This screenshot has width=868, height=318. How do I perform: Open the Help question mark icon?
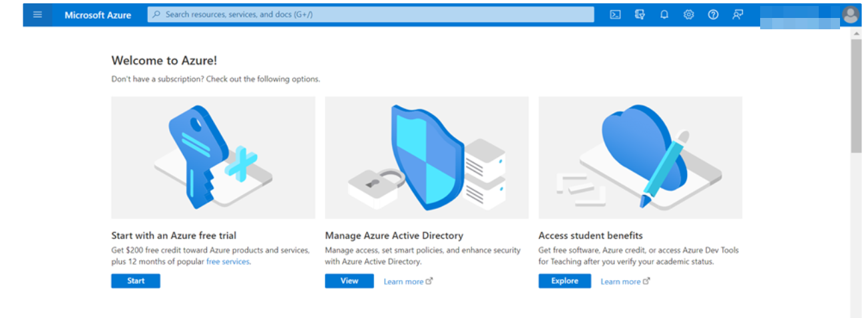(x=713, y=15)
